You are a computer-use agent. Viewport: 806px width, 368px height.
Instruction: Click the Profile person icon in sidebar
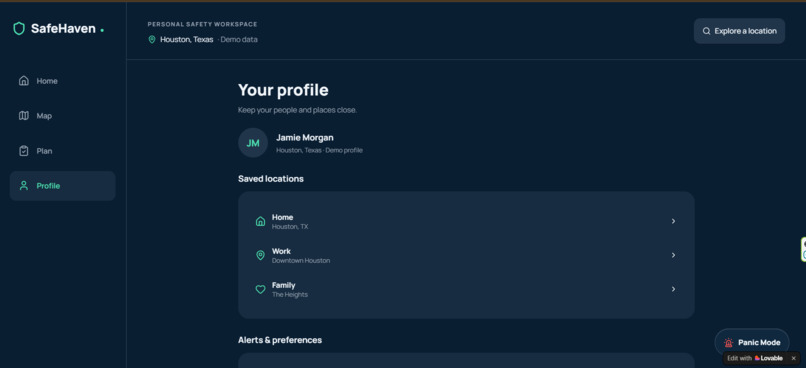pos(24,186)
